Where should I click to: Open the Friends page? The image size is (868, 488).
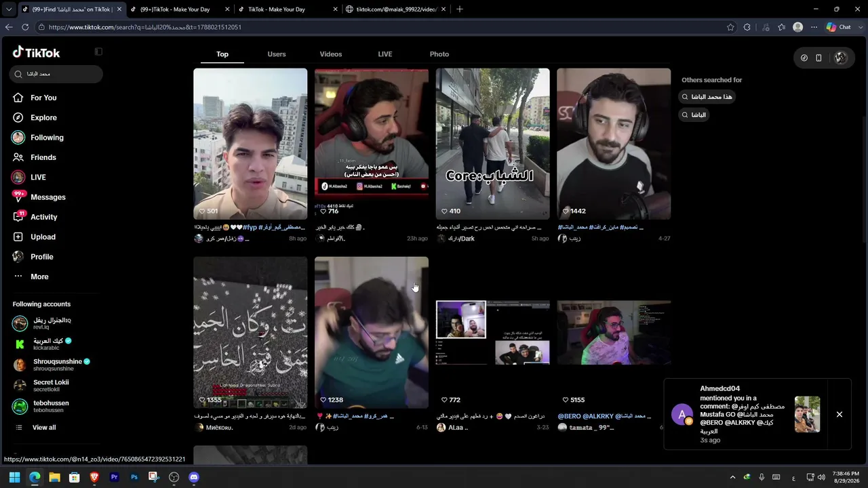coord(43,157)
